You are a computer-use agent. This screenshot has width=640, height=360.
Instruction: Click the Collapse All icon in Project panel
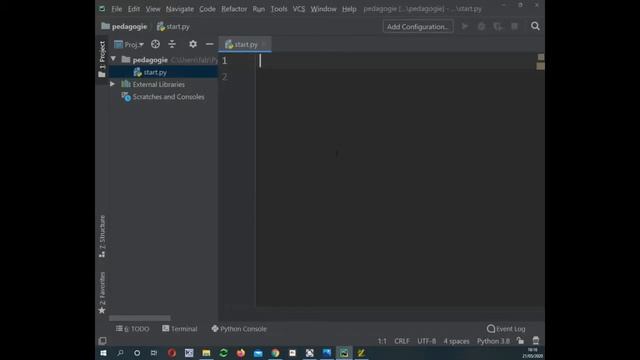(172, 44)
